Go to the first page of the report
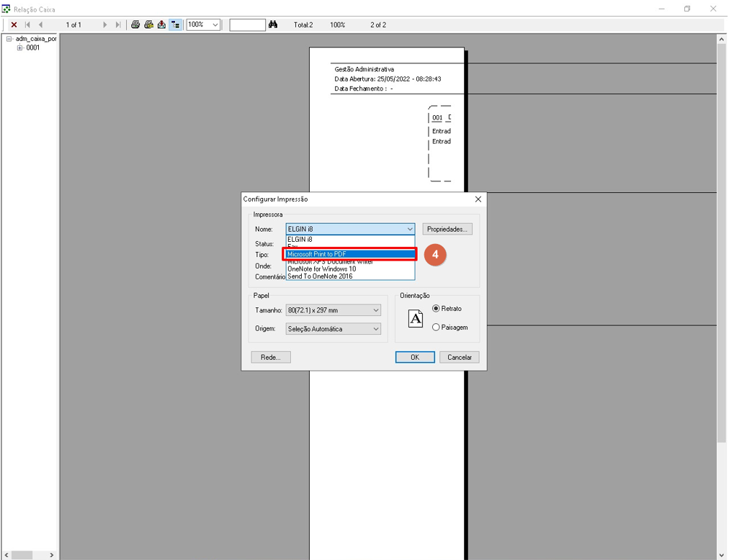Viewport: 747px width, 560px height. pos(27,24)
